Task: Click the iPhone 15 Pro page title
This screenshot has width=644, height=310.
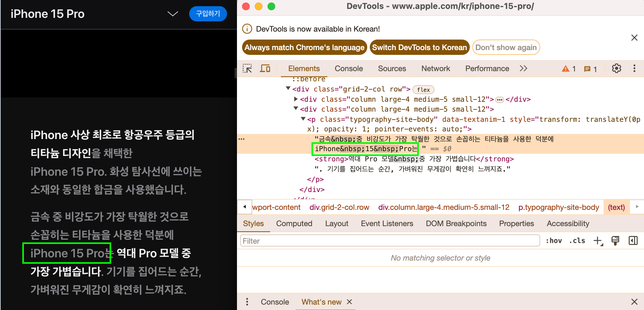Action: tap(47, 14)
